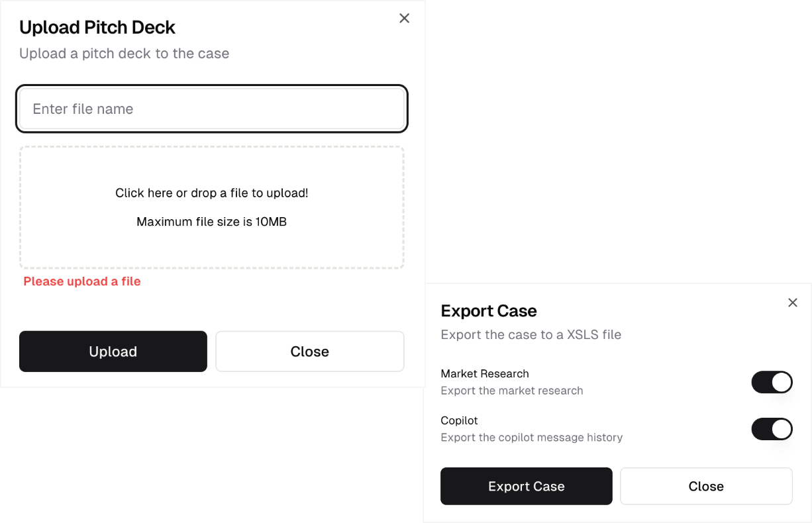Click 'Export the copilot message history' description
Screen dimensions: 812x523
click(x=531, y=438)
